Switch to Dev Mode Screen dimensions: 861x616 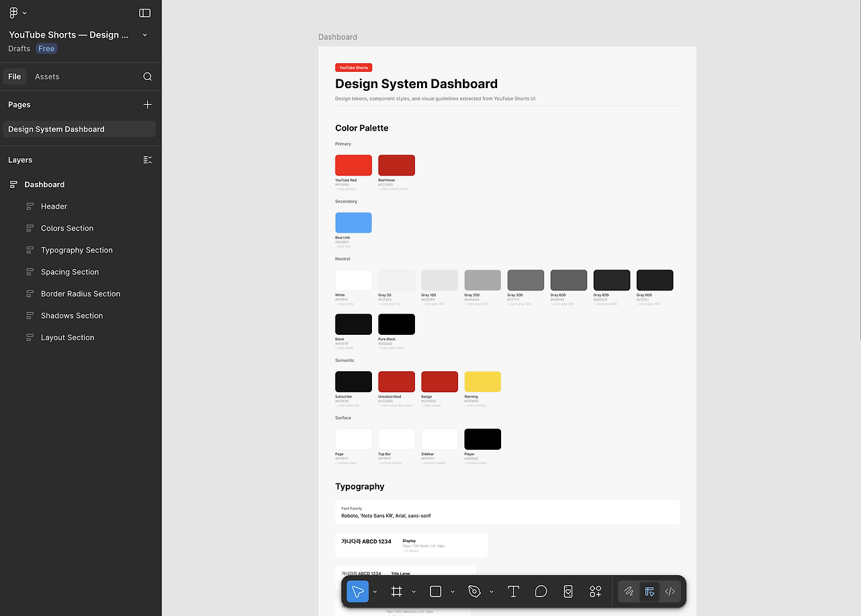pyautogui.click(x=670, y=592)
